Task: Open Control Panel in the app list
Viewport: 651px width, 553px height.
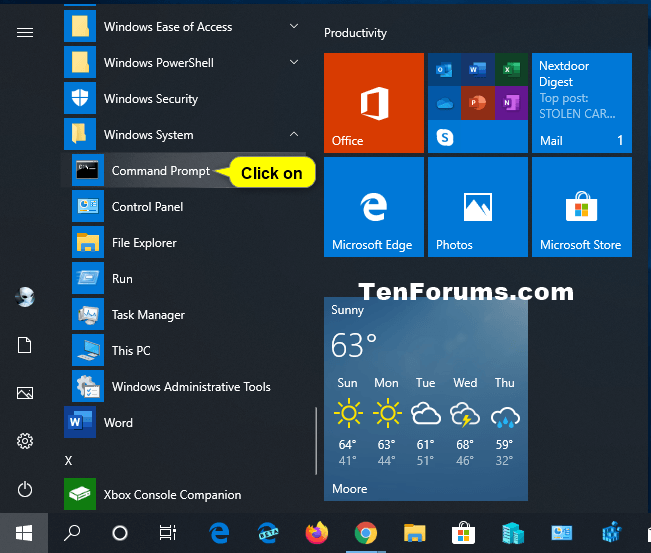Action: (x=184, y=207)
